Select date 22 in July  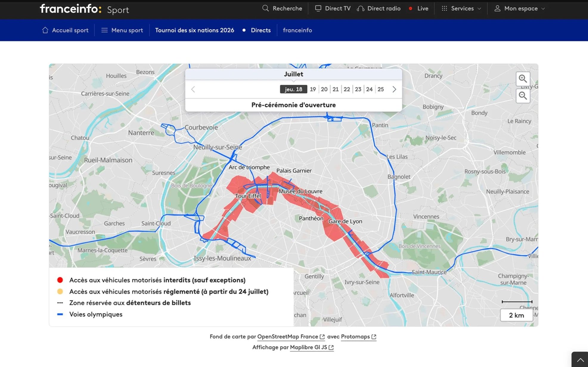[347, 89]
